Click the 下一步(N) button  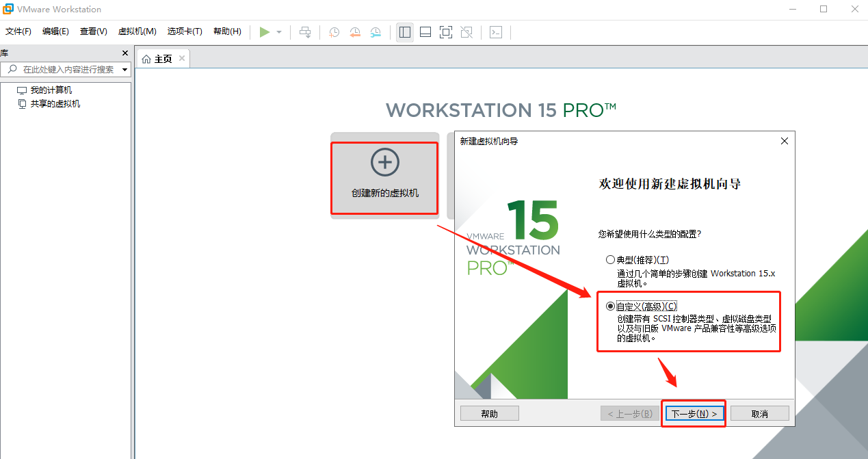(x=694, y=414)
